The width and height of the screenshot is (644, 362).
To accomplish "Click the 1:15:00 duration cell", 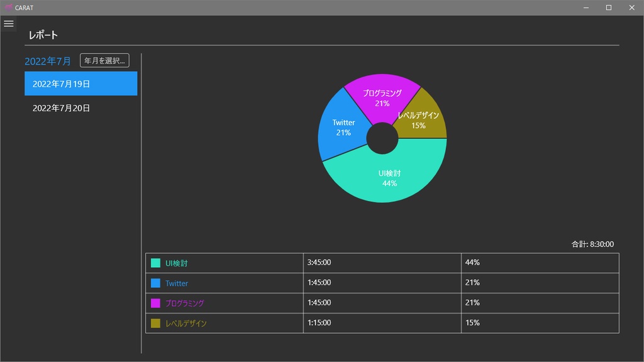I will click(382, 323).
